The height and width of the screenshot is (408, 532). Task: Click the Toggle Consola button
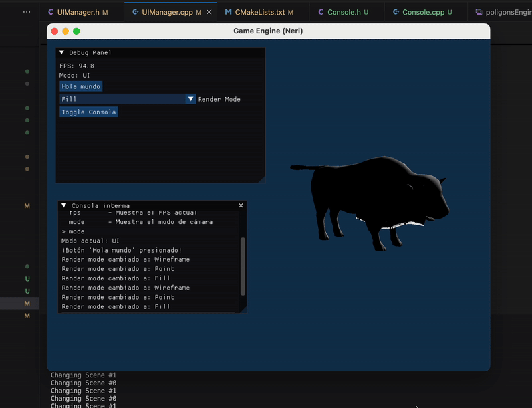pos(88,112)
